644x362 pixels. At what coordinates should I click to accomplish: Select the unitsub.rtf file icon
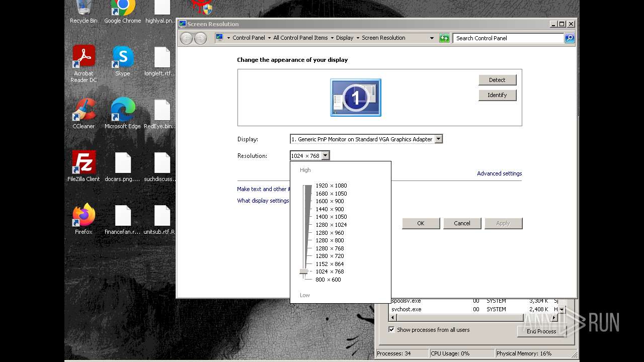coord(162,219)
